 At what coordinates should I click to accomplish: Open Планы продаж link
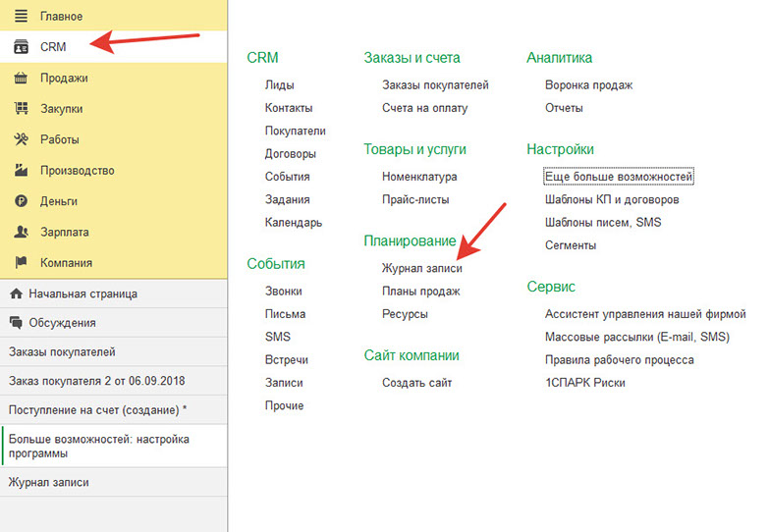(420, 292)
